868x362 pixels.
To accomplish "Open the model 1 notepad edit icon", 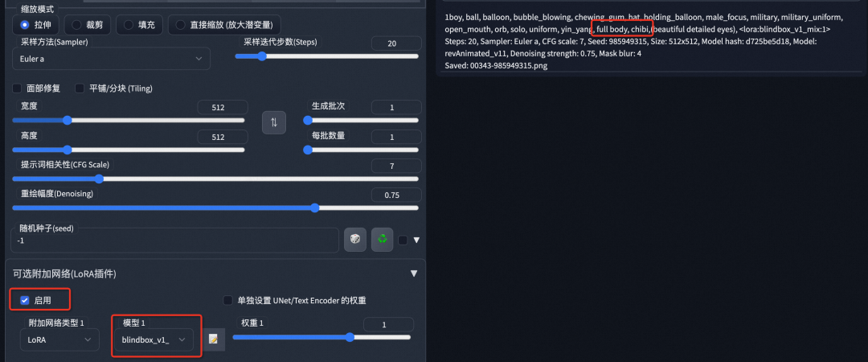I will pos(214,339).
